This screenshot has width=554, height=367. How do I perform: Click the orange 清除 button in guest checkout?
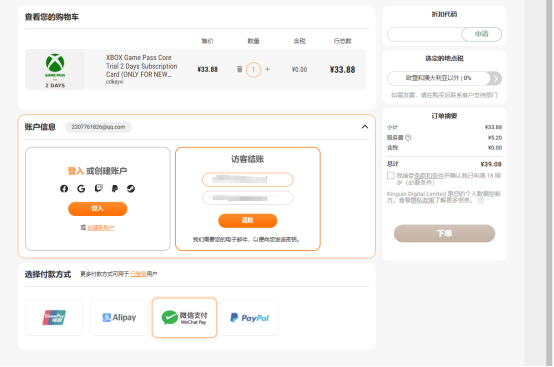click(x=248, y=220)
